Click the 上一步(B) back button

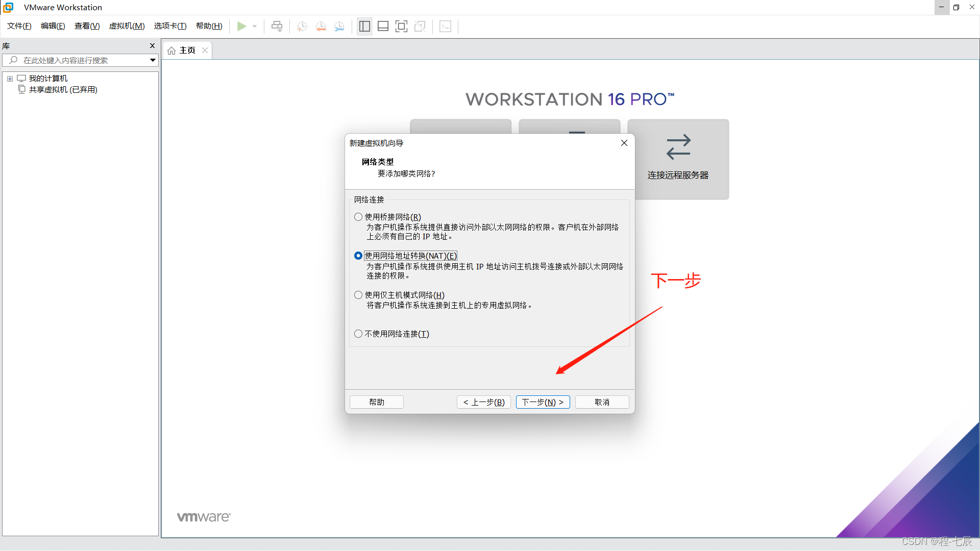click(x=484, y=402)
